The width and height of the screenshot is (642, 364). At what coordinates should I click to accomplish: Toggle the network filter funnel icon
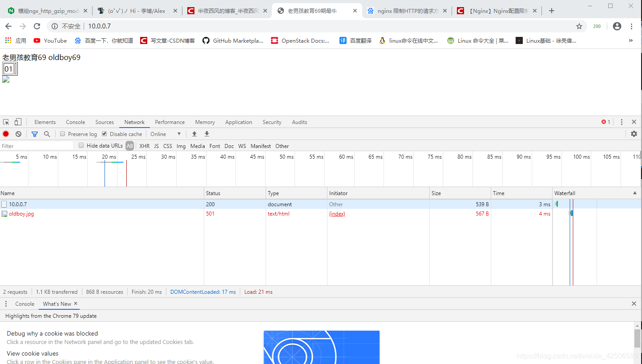(x=35, y=134)
